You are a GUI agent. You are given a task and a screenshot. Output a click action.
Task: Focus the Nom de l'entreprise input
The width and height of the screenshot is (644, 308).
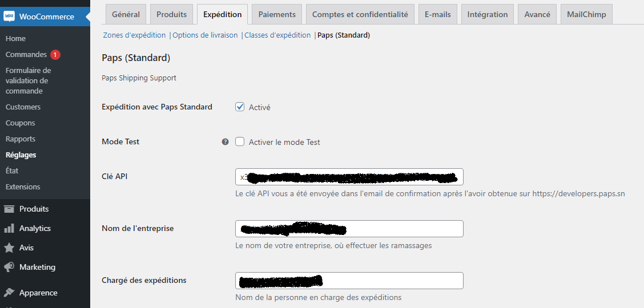click(x=349, y=229)
